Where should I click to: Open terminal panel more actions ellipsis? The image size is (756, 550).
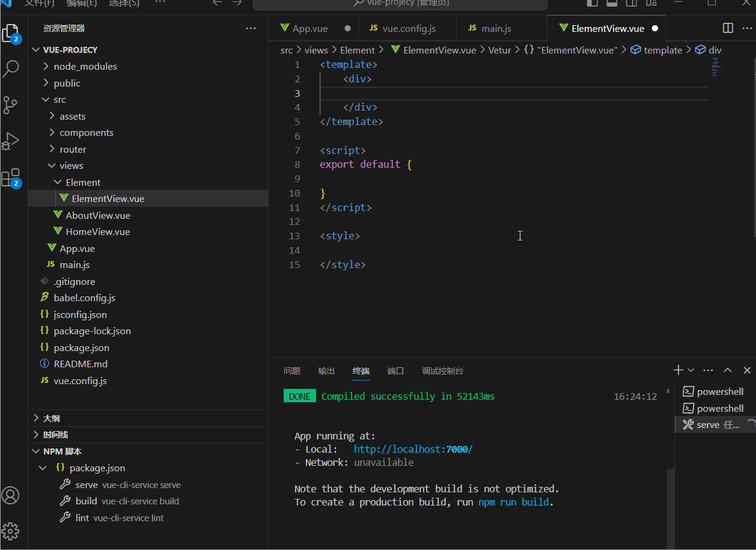(708, 370)
